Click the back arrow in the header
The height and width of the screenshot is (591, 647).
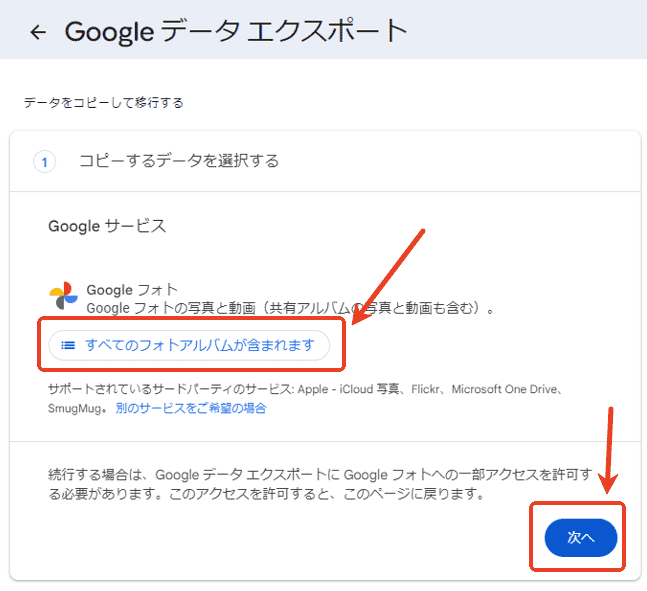pos(38,32)
